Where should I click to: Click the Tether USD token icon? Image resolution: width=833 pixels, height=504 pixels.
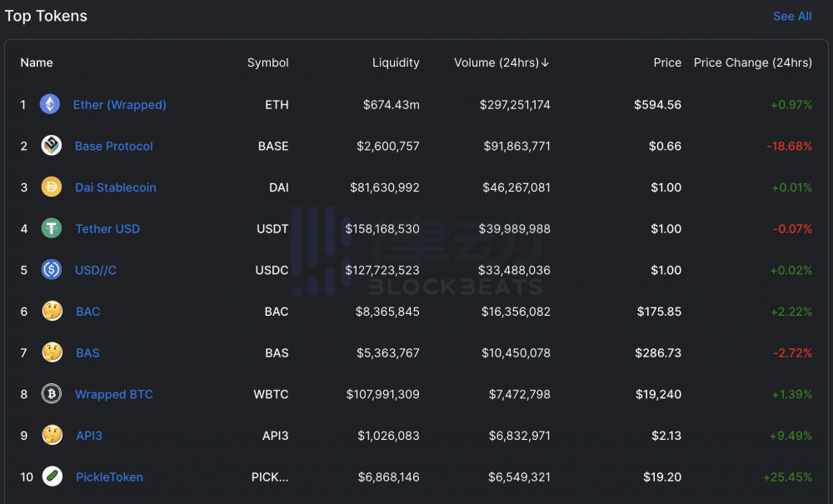click(x=52, y=228)
